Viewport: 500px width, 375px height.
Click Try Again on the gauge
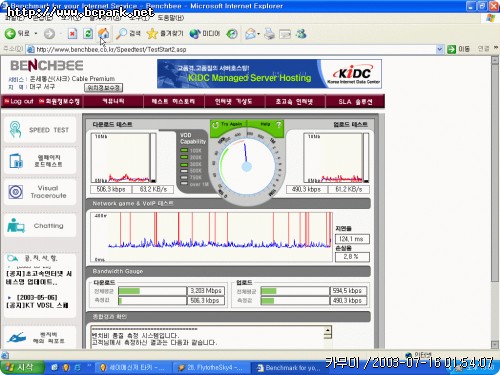(x=229, y=124)
